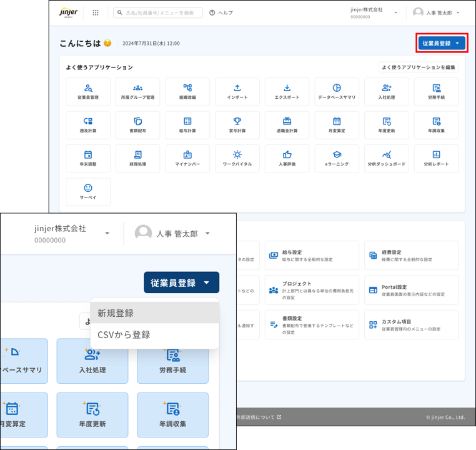Click the app launcher grid icon
The width and height of the screenshot is (476, 450).
tap(96, 12)
